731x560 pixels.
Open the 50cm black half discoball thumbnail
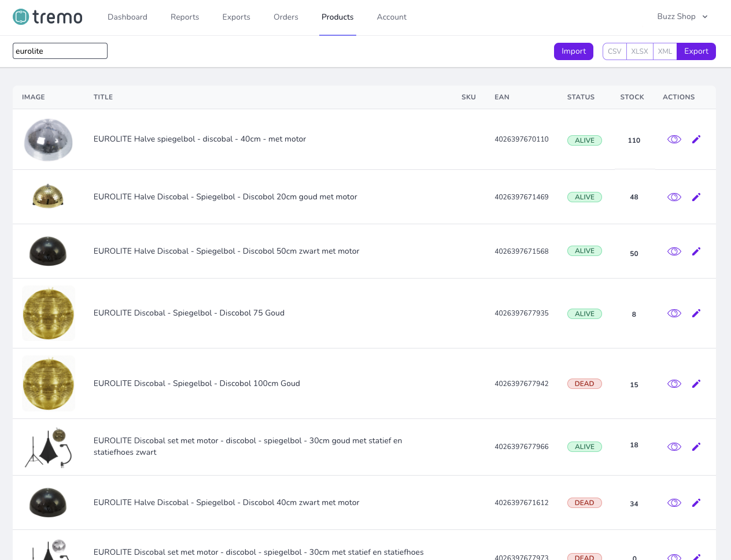point(48,251)
